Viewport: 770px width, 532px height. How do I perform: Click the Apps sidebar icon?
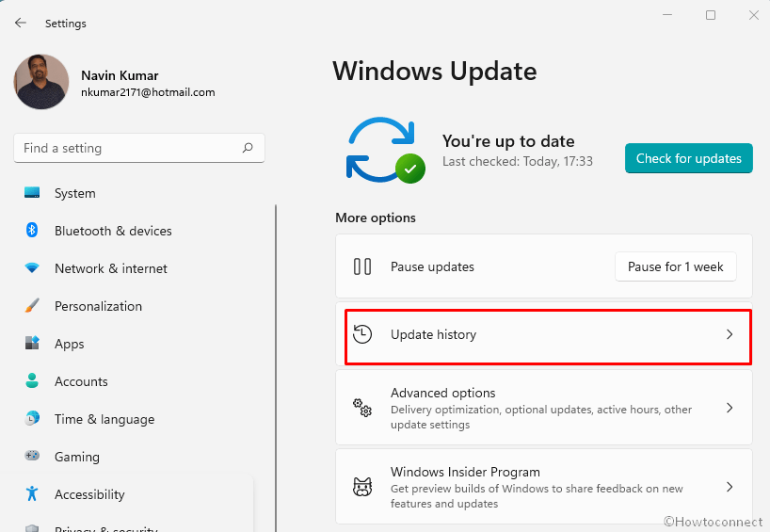32,343
